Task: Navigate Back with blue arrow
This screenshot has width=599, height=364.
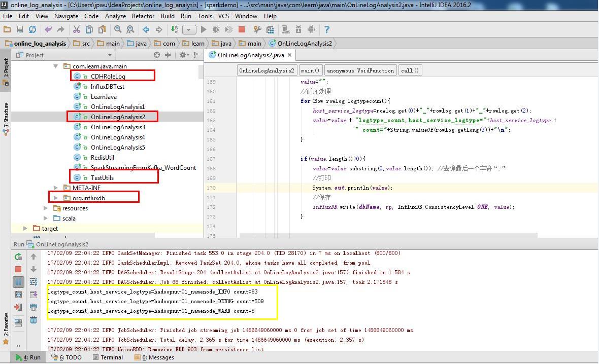Action: tap(146, 29)
